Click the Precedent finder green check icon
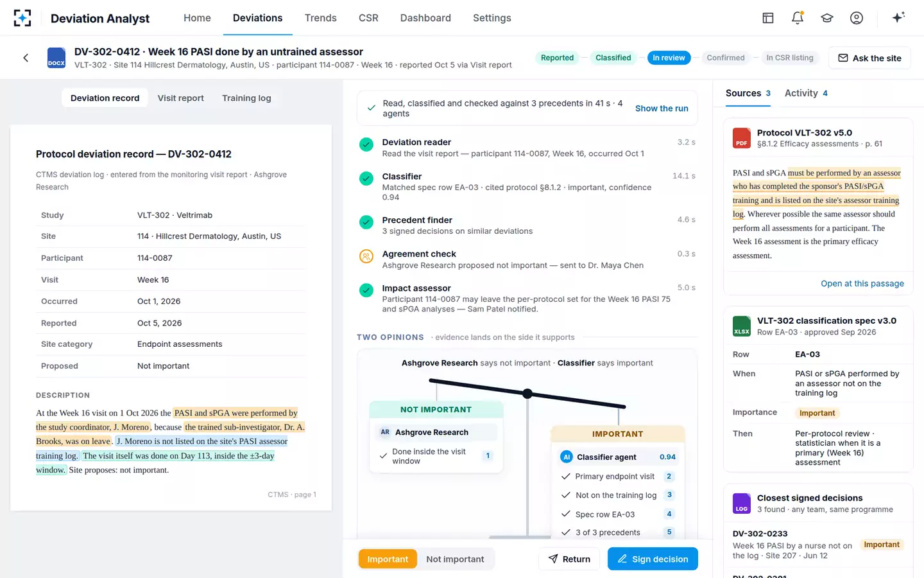Viewport: 924px width, 578px height. 366,222
